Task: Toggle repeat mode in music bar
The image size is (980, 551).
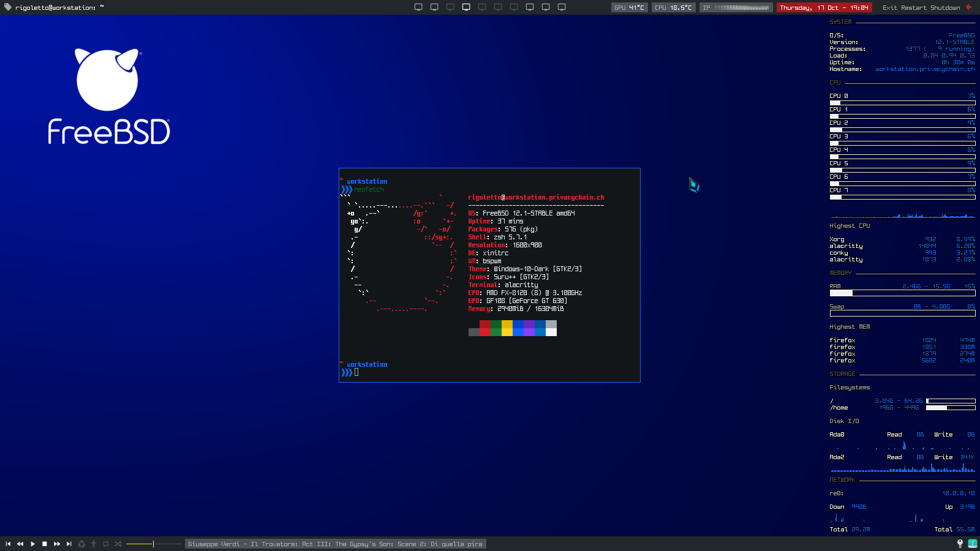Action: [106, 544]
